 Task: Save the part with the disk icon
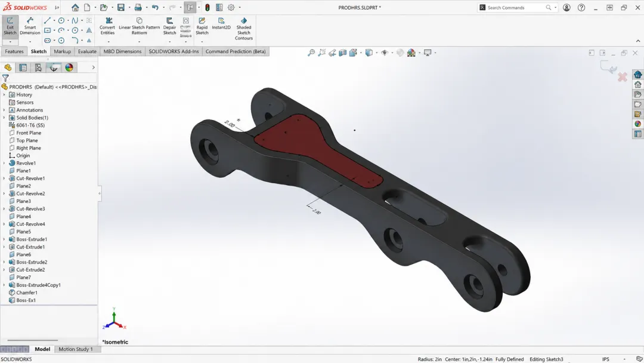[x=120, y=7]
